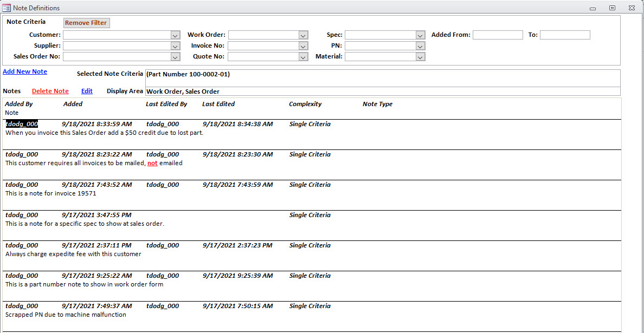Click the Remove Filter button
Image resolution: width=644 pixels, height=333 pixels.
(86, 23)
